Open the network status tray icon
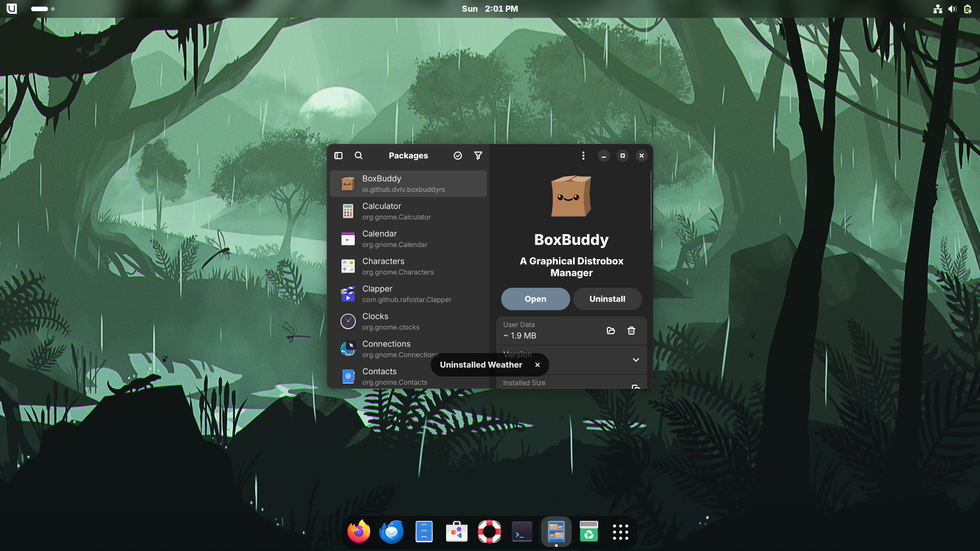The width and height of the screenshot is (980, 551). (938, 9)
